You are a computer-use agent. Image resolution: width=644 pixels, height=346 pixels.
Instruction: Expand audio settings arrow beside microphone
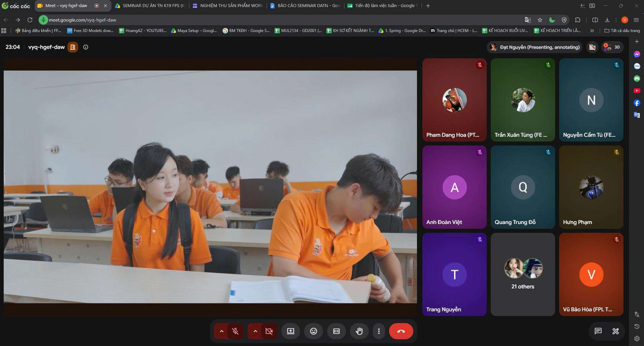[x=221, y=331]
